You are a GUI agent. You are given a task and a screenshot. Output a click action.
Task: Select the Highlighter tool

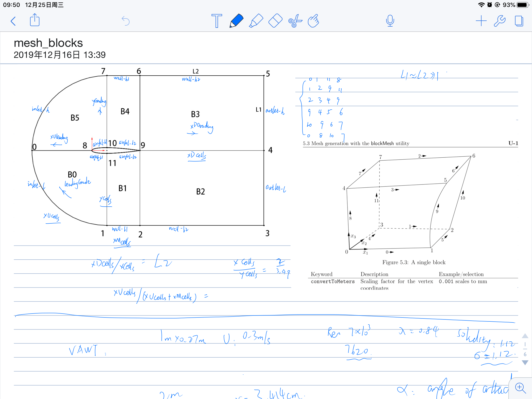tap(256, 21)
